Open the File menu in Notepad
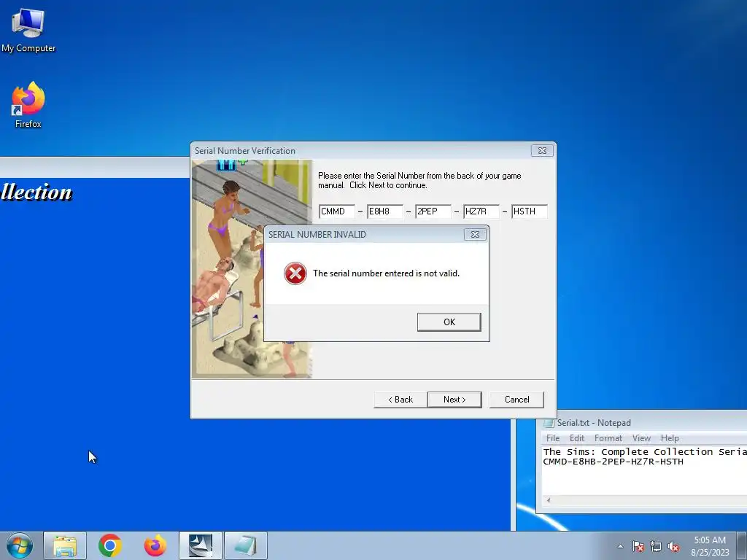The width and height of the screenshot is (747, 560). [x=553, y=438]
